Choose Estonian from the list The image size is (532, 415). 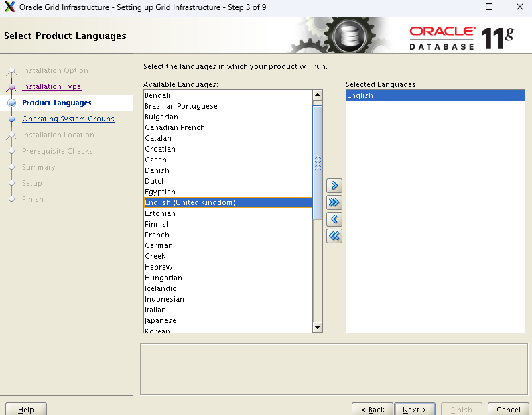point(228,213)
